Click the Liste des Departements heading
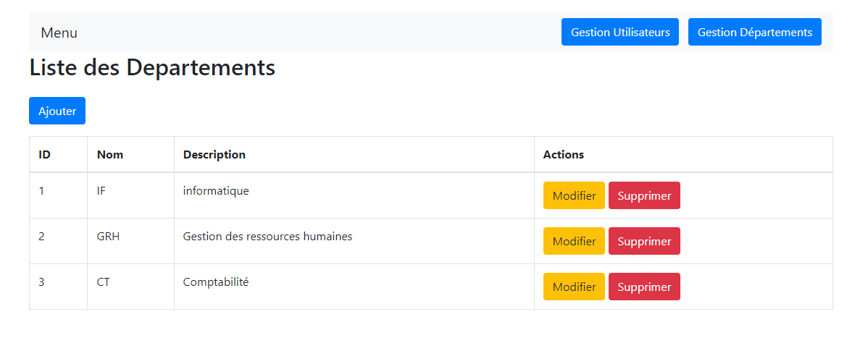868x343 pixels. click(x=152, y=67)
